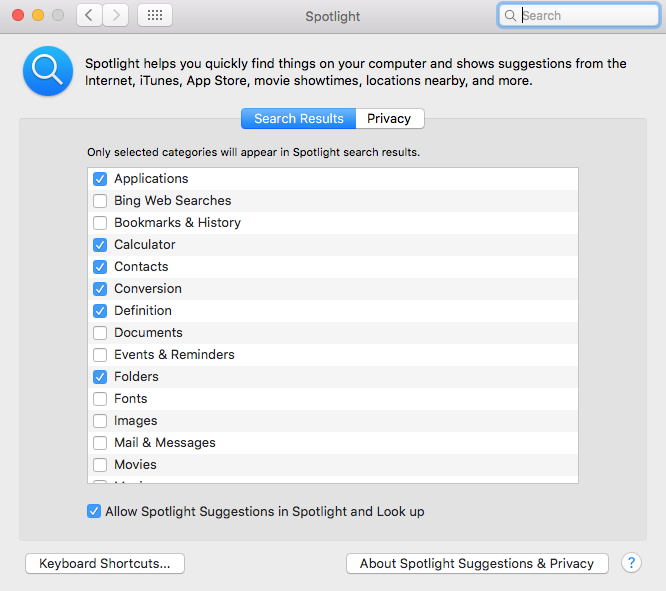
Task: Go forward with the right chevron button
Action: point(116,15)
